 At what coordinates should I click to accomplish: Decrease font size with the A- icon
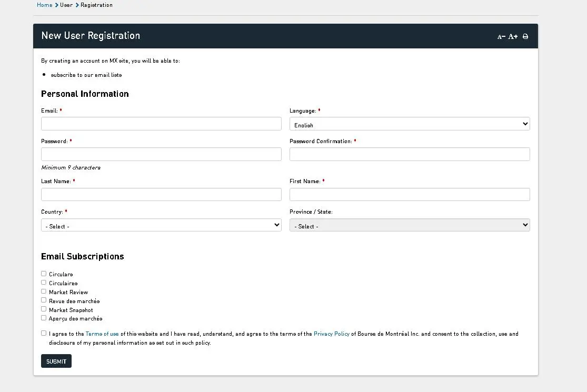501,37
